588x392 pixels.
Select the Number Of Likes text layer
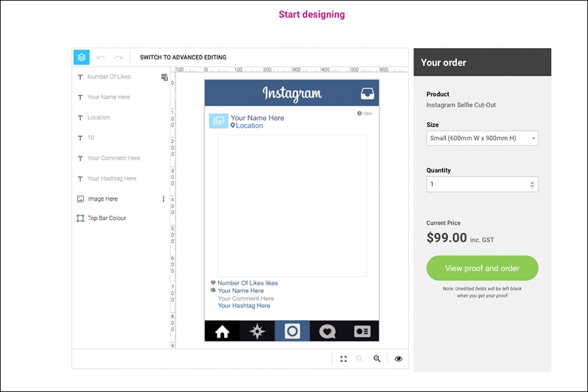[108, 76]
